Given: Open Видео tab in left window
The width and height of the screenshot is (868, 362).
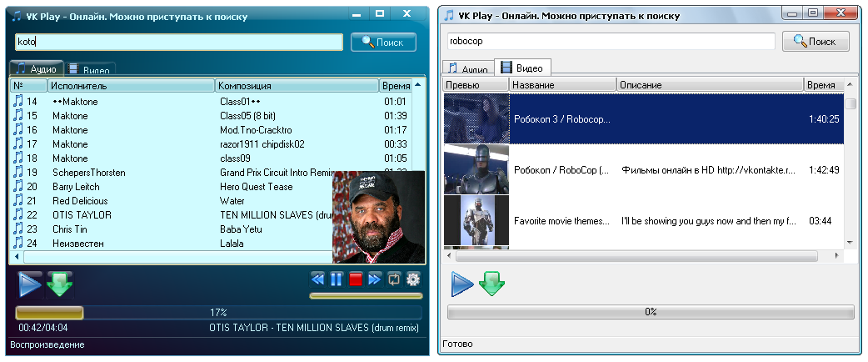Looking at the screenshot, I should pos(90,69).
